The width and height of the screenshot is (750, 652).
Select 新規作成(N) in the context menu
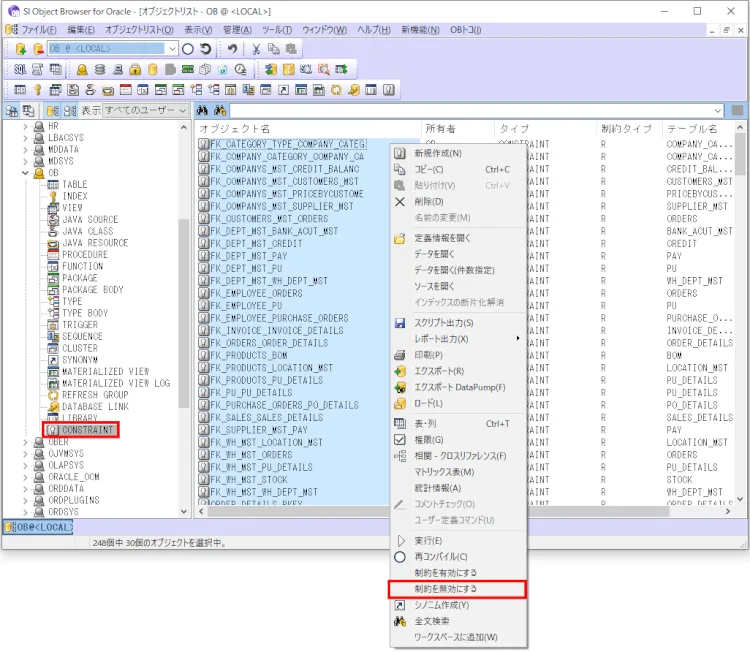(460, 154)
